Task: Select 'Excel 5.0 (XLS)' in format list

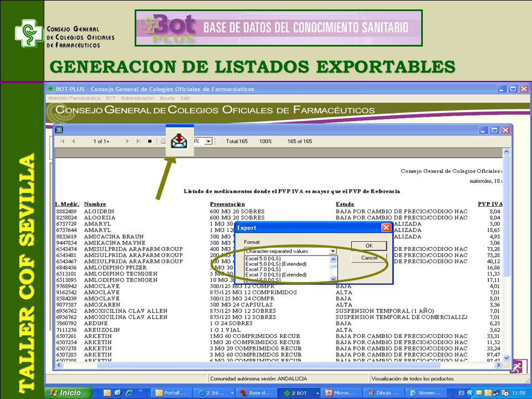Action: click(x=263, y=259)
